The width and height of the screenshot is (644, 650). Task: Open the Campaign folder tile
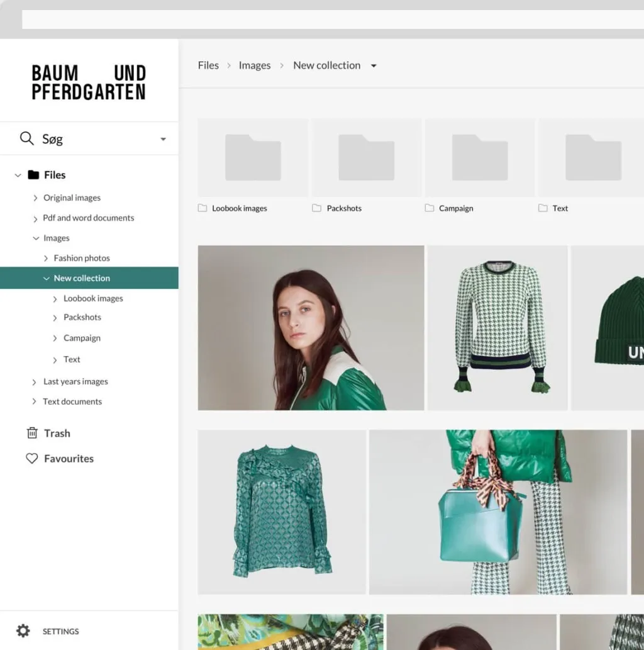pos(480,157)
